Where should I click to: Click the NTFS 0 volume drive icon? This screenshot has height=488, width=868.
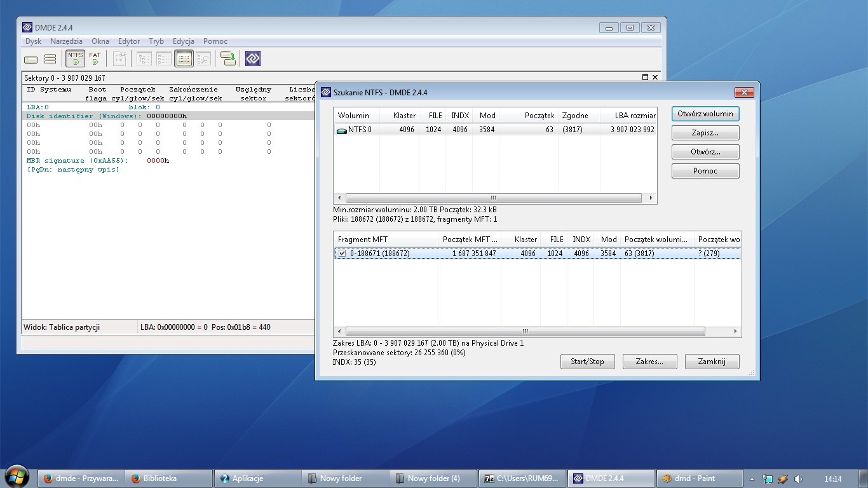pyautogui.click(x=342, y=130)
